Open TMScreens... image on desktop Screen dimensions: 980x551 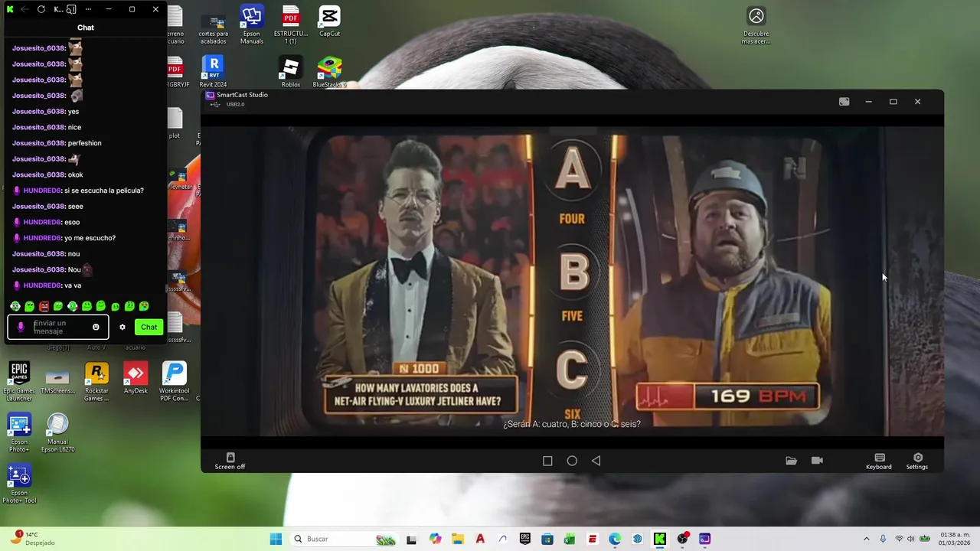(57, 380)
